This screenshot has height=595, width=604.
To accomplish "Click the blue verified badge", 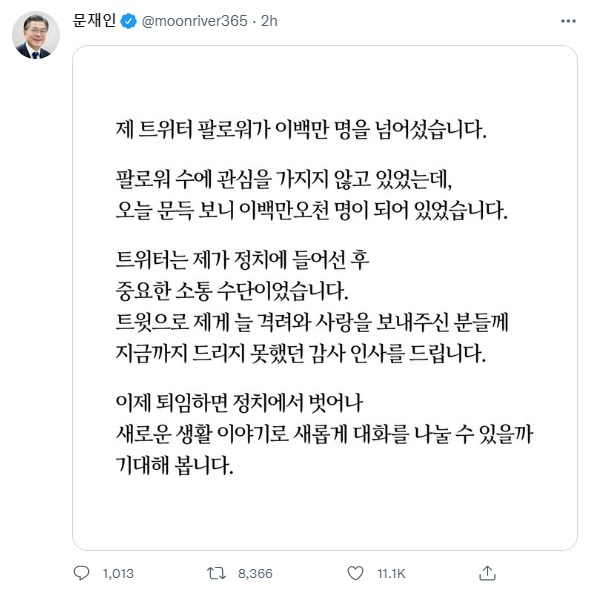I will coord(129,20).
